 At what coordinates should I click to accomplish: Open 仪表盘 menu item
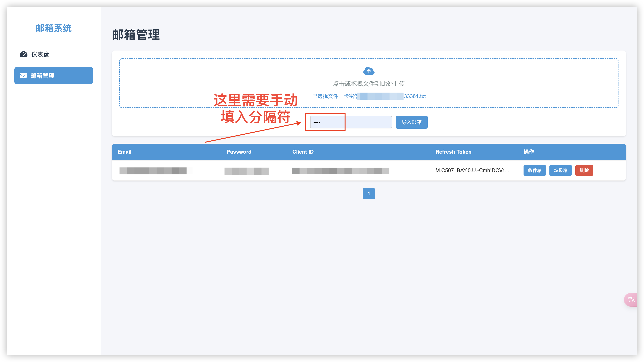pos(40,54)
